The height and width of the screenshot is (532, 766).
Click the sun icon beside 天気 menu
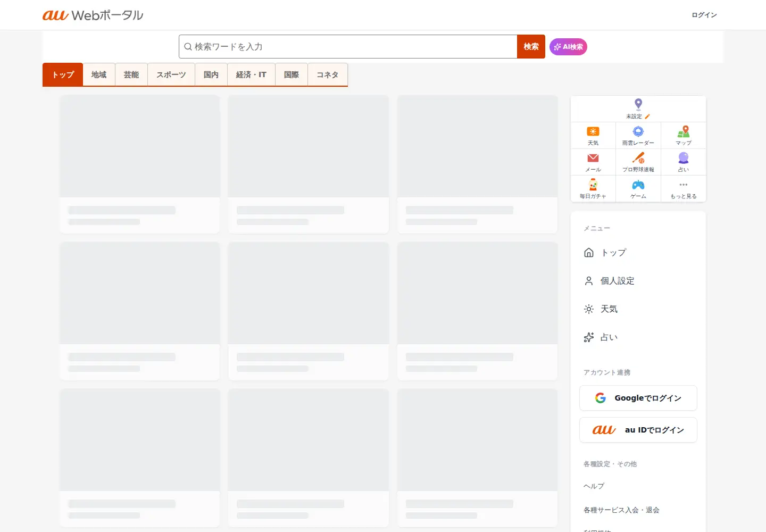point(589,309)
